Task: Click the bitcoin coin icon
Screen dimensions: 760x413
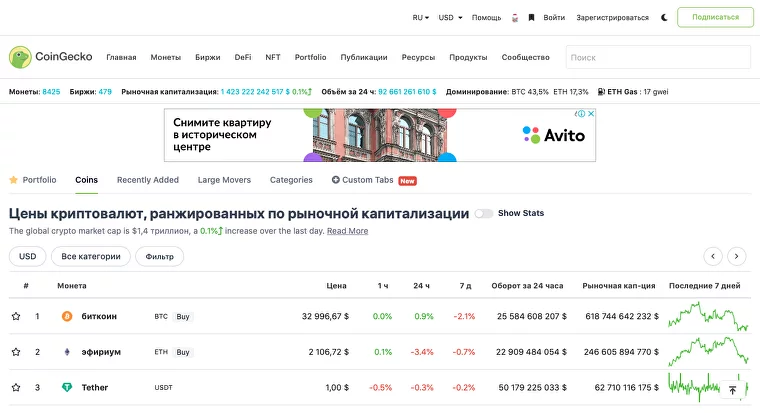Action: (67, 317)
